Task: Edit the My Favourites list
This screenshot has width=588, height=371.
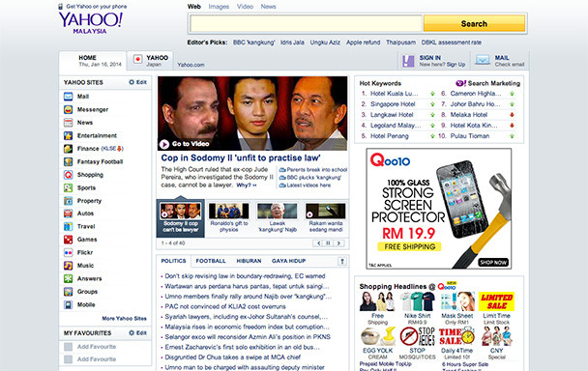Action: tap(137, 332)
